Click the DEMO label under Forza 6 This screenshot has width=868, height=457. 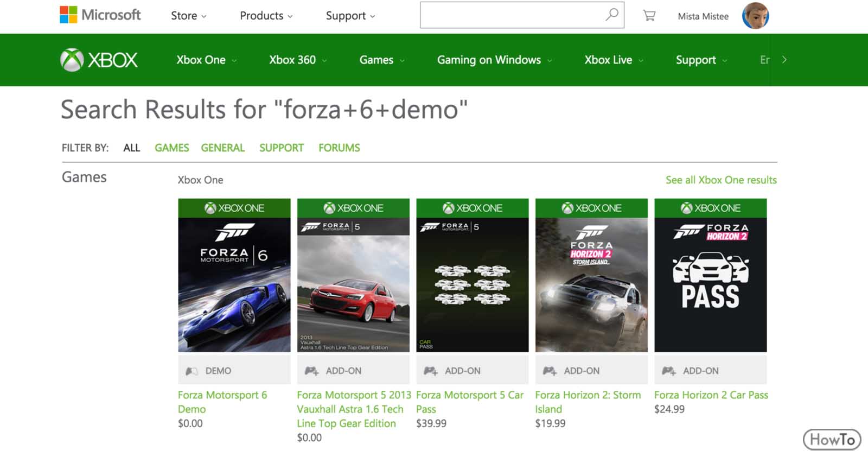pyautogui.click(x=218, y=371)
